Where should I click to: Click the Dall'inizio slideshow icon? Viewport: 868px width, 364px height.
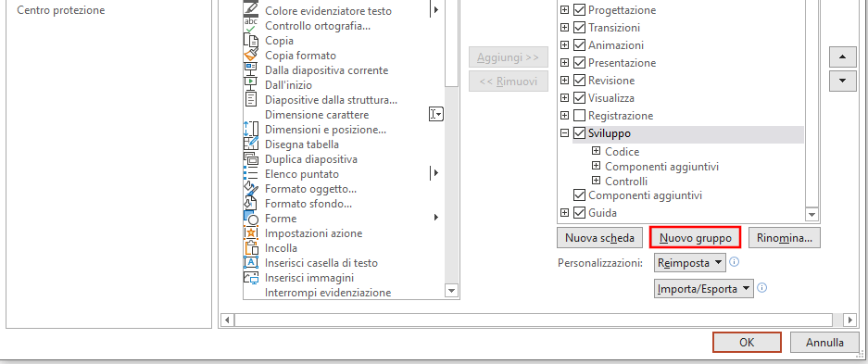pos(251,84)
